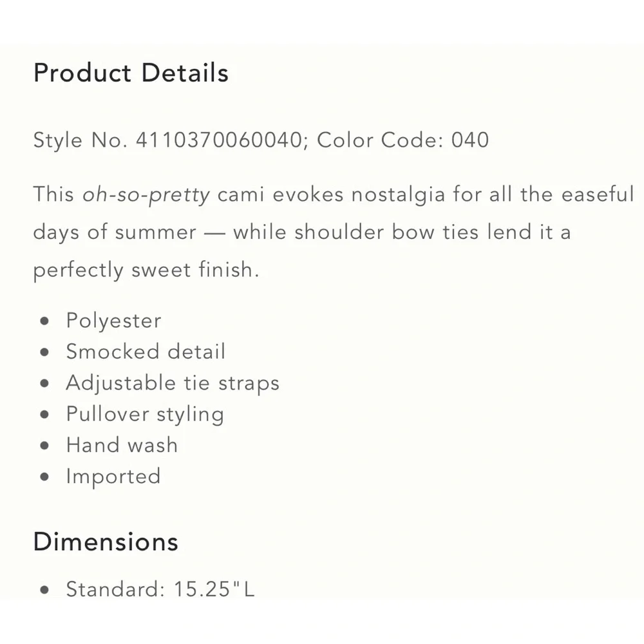
Task: Click the days of summer phrase
Action: (115, 232)
